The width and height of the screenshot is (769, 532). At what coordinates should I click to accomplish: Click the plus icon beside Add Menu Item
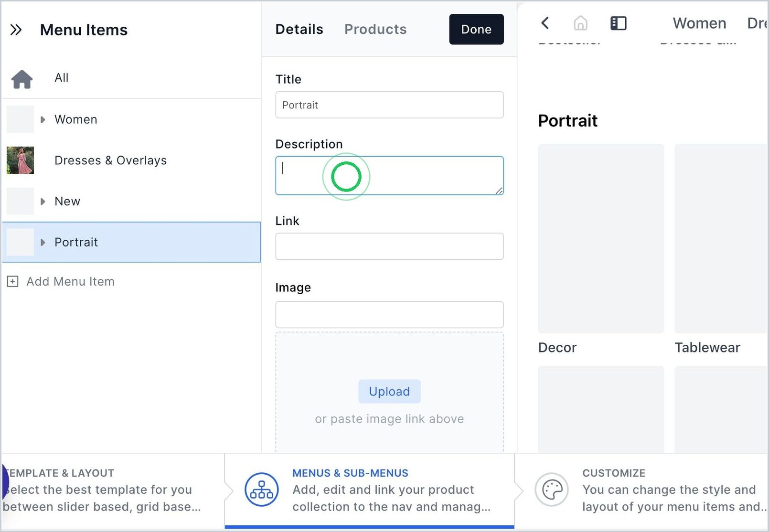click(13, 281)
